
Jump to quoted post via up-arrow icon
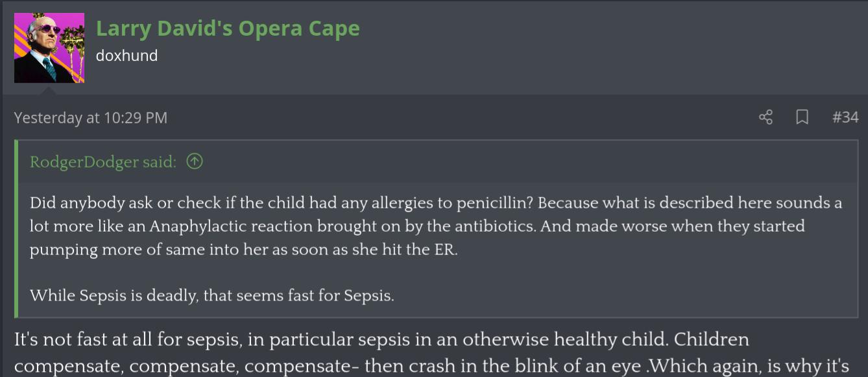click(x=195, y=162)
